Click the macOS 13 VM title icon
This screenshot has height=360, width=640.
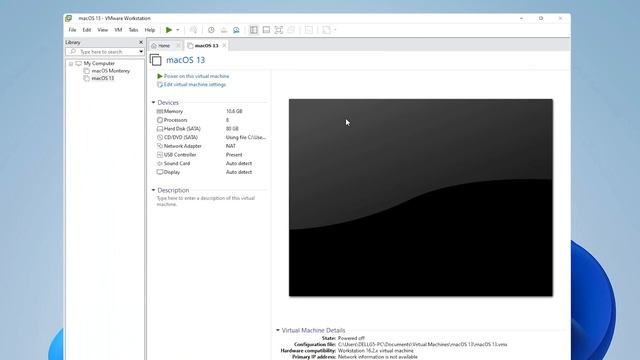[x=156, y=60]
